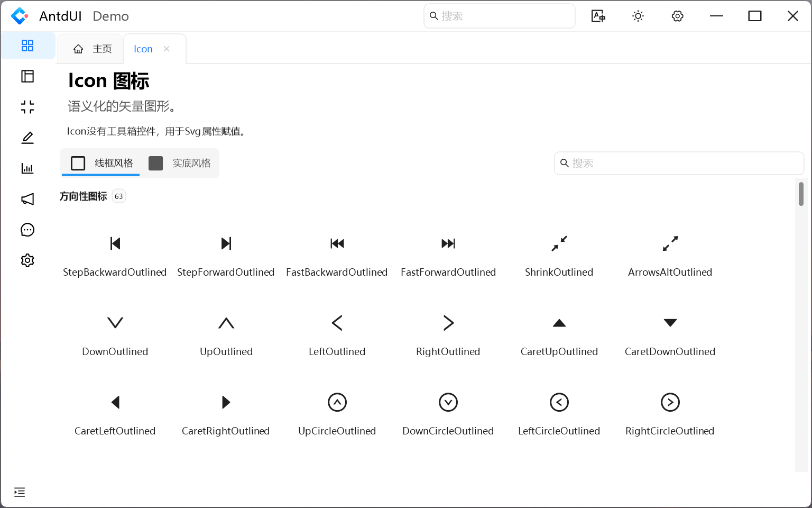Expand the sidebar with bottom-left menu icon

(x=20, y=492)
